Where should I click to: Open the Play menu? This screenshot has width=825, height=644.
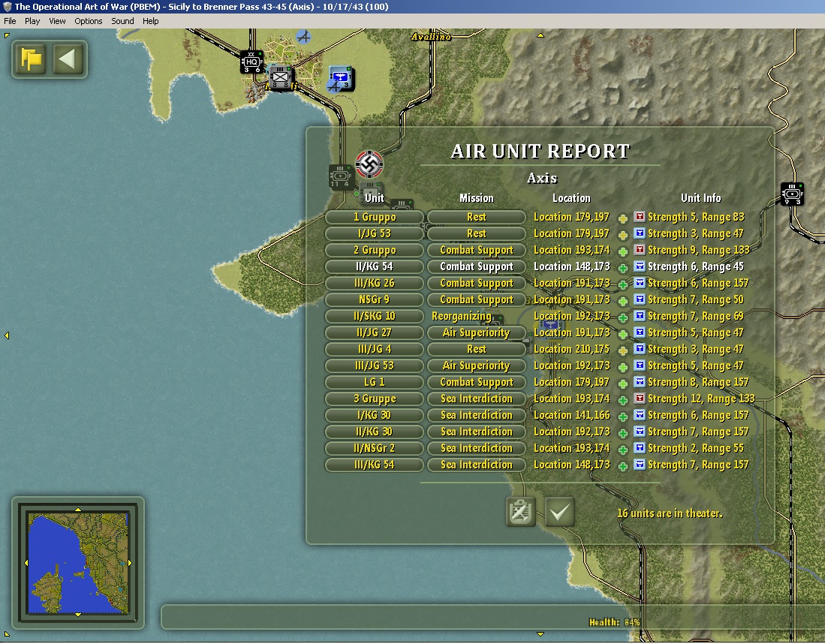click(x=32, y=21)
